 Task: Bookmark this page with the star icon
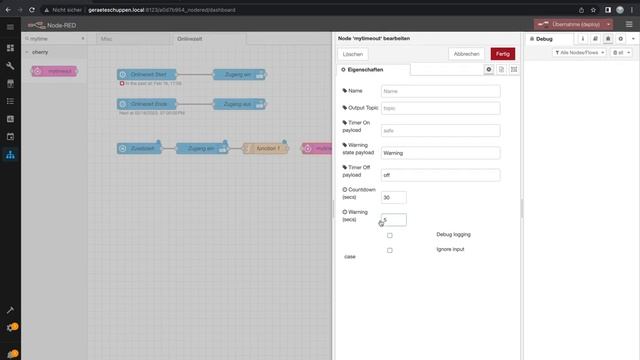[x=593, y=10]
